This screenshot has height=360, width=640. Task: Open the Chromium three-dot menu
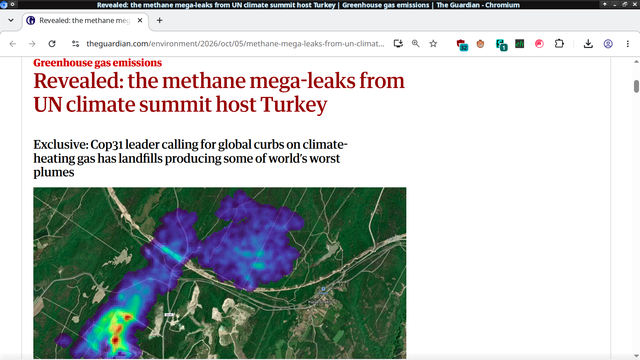(x=628, y=44)
